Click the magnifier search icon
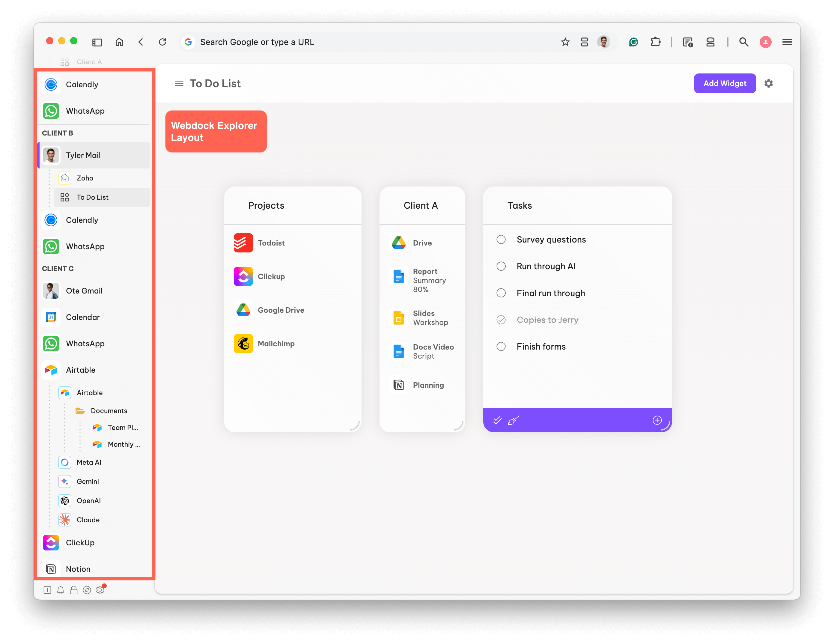 [743, 42]
